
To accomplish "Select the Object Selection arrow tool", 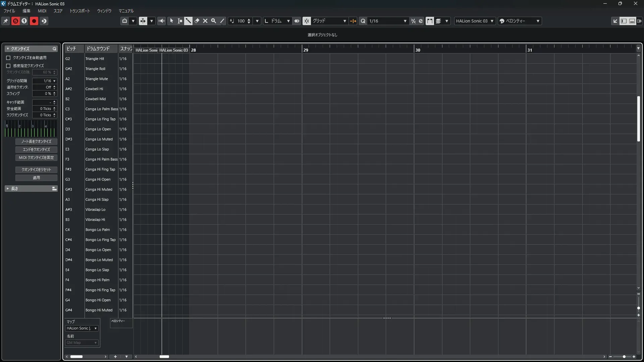I will 171,21.
